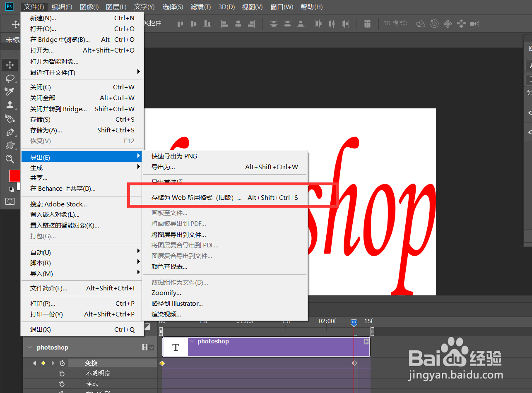Viewport: 532px width, 393px height.
Task: Open the 窗口(W) menu
Action: (x=282, y=7)
